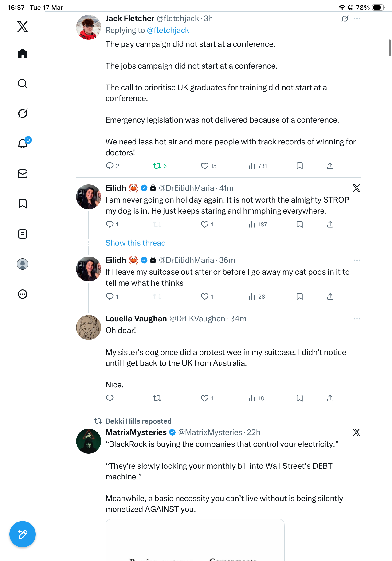Go to Home in the sidebar

[x=23, y=54]
